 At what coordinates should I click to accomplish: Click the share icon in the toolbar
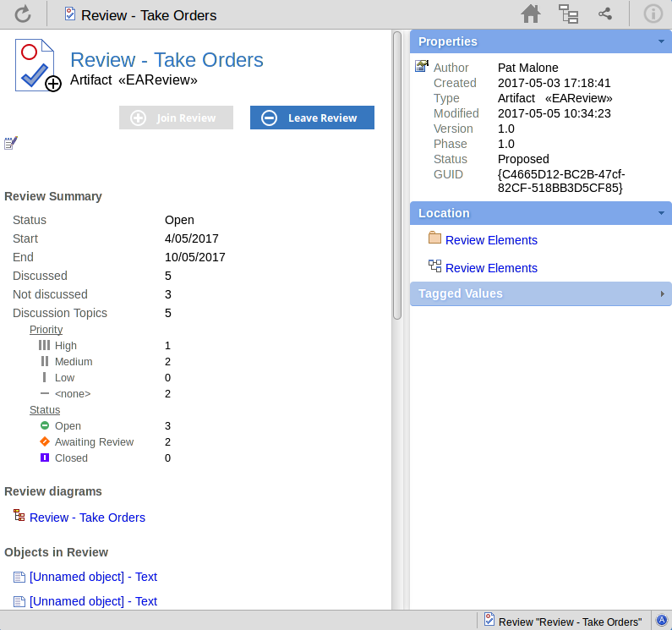click(x=604, y=14)
